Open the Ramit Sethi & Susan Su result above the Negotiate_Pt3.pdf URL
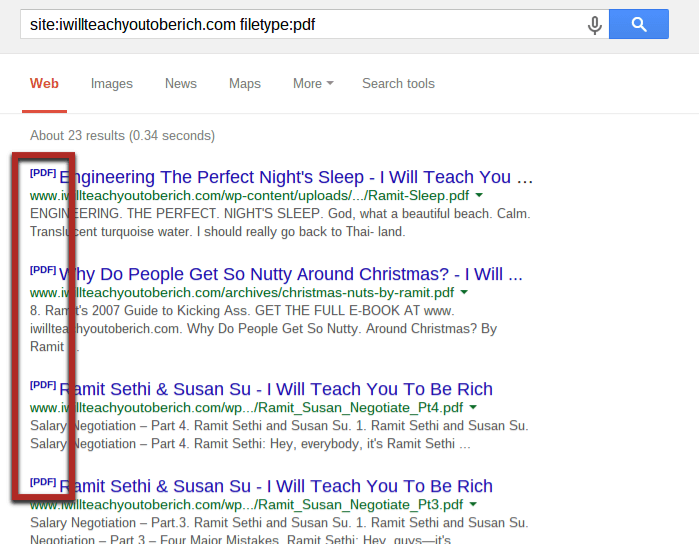This screenshot has height=544, width=699. 275,486
